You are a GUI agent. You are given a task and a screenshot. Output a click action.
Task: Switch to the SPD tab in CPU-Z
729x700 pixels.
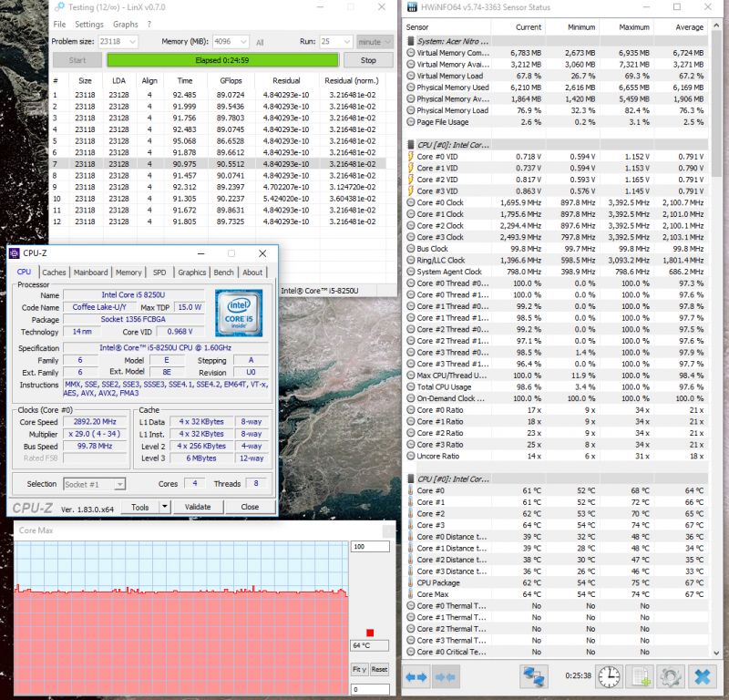pyautogui.click(x=159, y=273)
